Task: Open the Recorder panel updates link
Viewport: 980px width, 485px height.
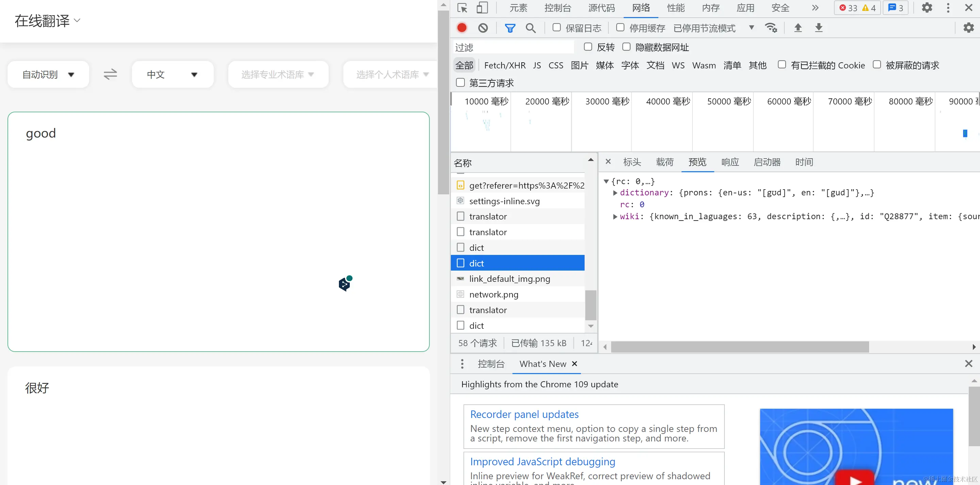Action: pos(524,414)
